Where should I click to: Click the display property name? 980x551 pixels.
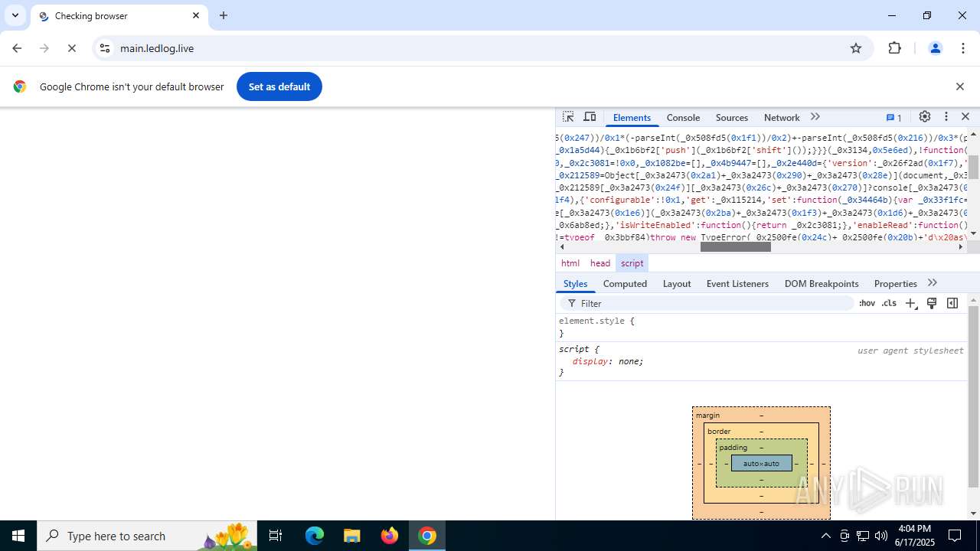590,361
